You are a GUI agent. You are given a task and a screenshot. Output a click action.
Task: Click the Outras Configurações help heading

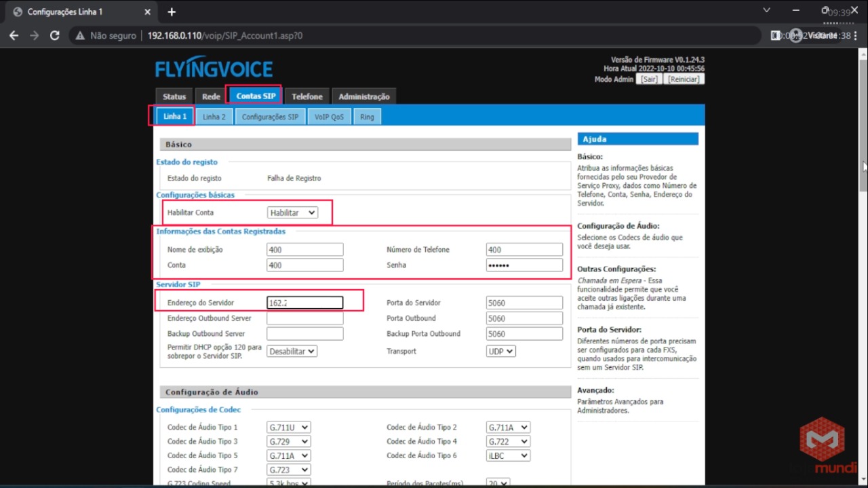616,269
